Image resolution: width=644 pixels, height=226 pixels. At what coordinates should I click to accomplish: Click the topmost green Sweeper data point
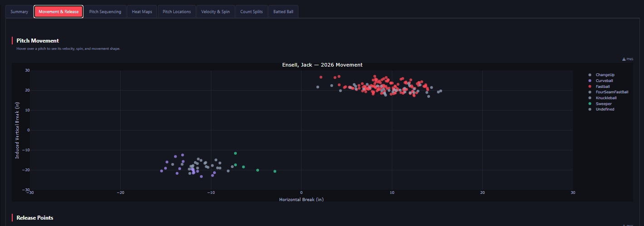pos(235,153)
